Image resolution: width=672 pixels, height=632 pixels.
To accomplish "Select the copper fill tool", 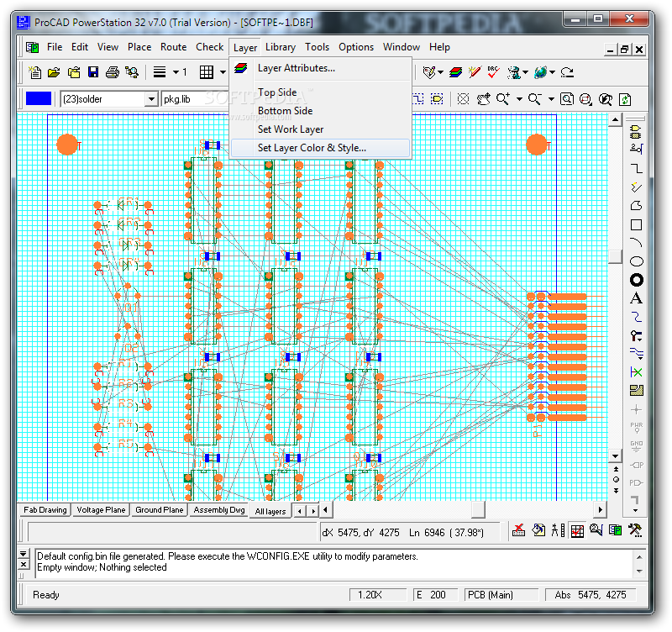I will pos(637,390).
